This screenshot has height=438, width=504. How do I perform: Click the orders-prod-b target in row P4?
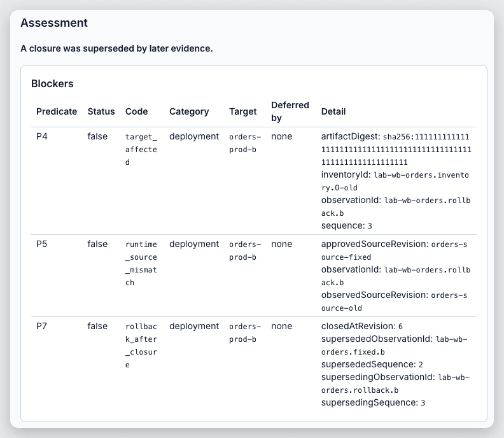pyautogui.click(x=245, y=143)
